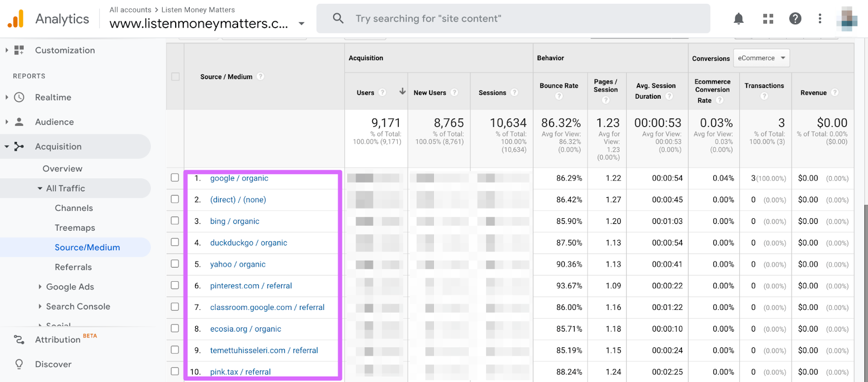
Task: Open the account property selector dropdown arrow
Action: point(302,24)
